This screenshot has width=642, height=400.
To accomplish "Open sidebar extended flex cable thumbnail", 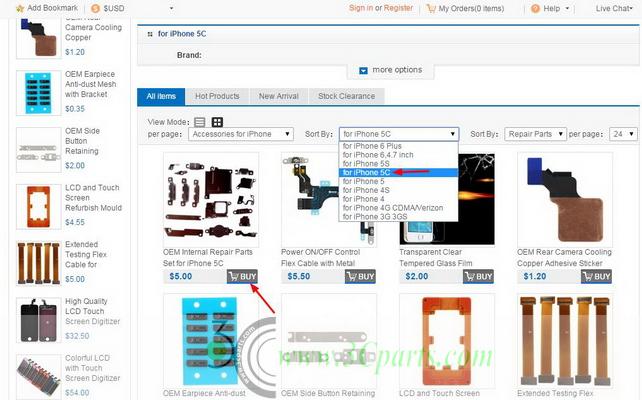I will tap(38, 263).
